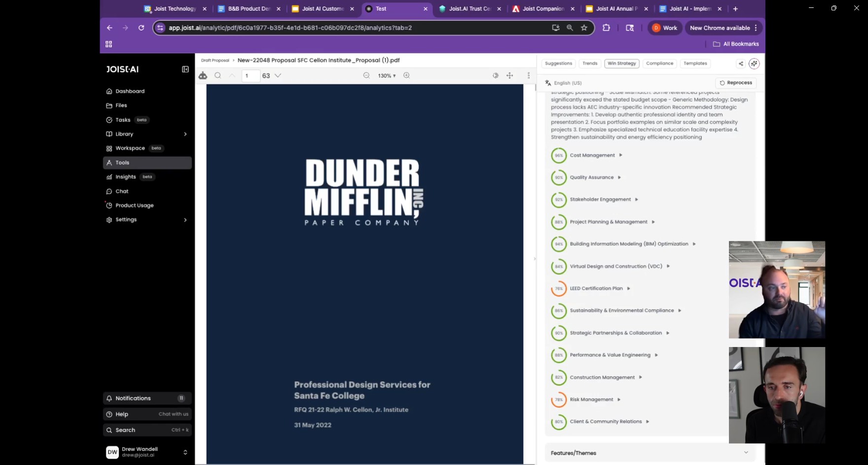Click the PDF search magnifier icon
868x465 pixels.
[217, 76]
